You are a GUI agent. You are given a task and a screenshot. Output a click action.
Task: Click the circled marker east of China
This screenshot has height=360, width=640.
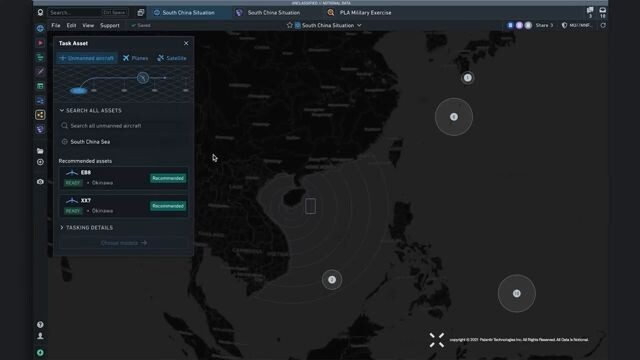453,117
